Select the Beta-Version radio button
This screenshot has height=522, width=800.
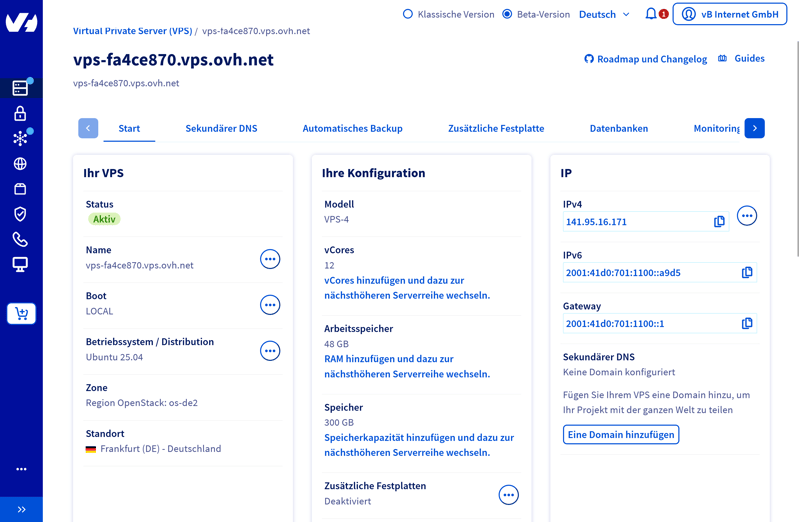pos(507,14)
